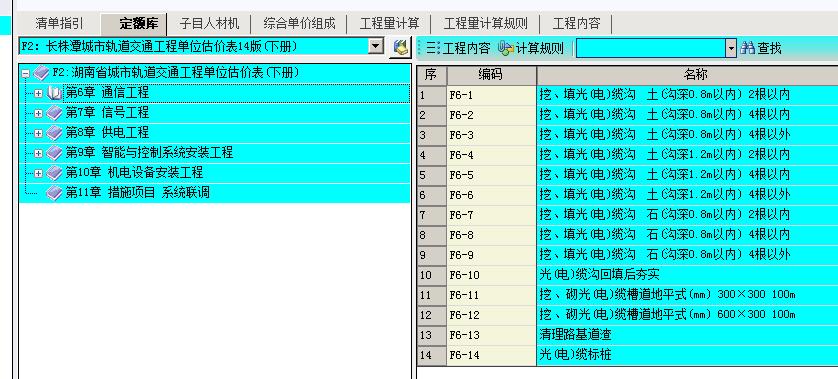Click the book icon beside the library dropdown

click(400, 47)
